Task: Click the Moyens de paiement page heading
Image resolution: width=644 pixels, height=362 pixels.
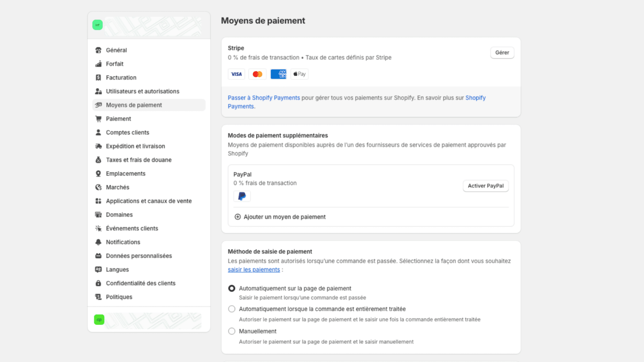Action: click(x=263, y=21)
